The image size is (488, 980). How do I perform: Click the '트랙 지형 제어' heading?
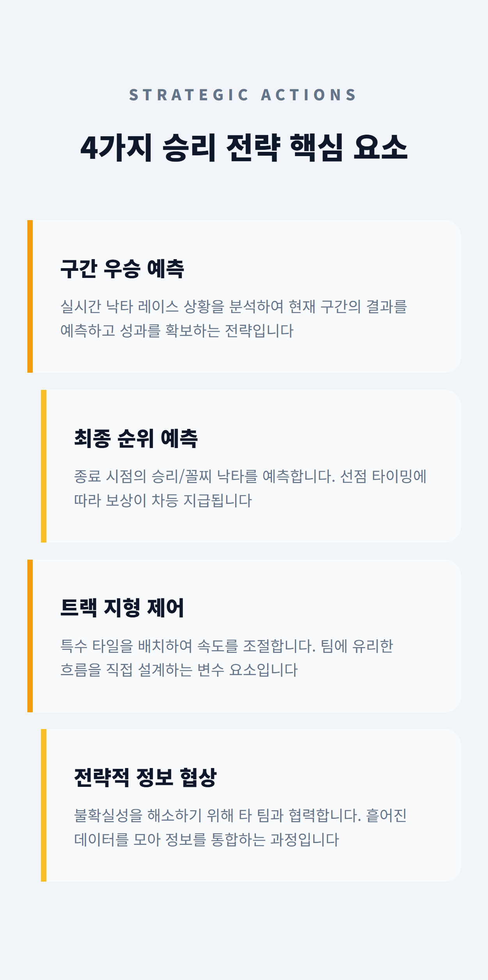coord(122,608)
